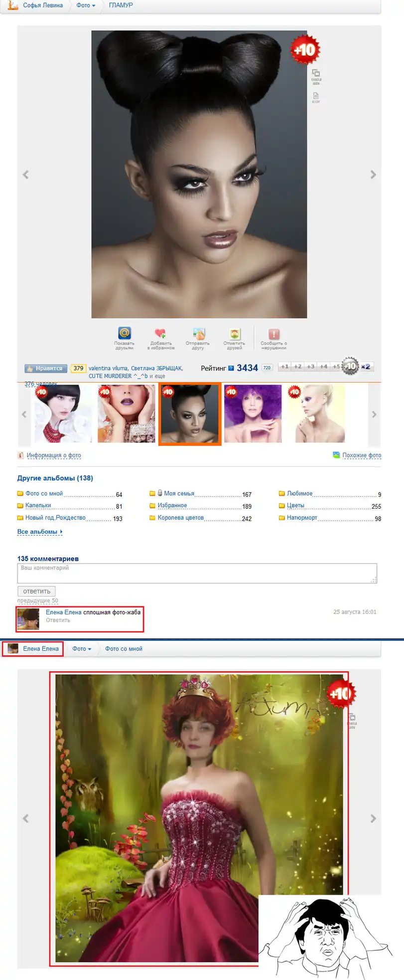
Task: Open the slideshow icon beside the top photo
Action: point(316,73)
